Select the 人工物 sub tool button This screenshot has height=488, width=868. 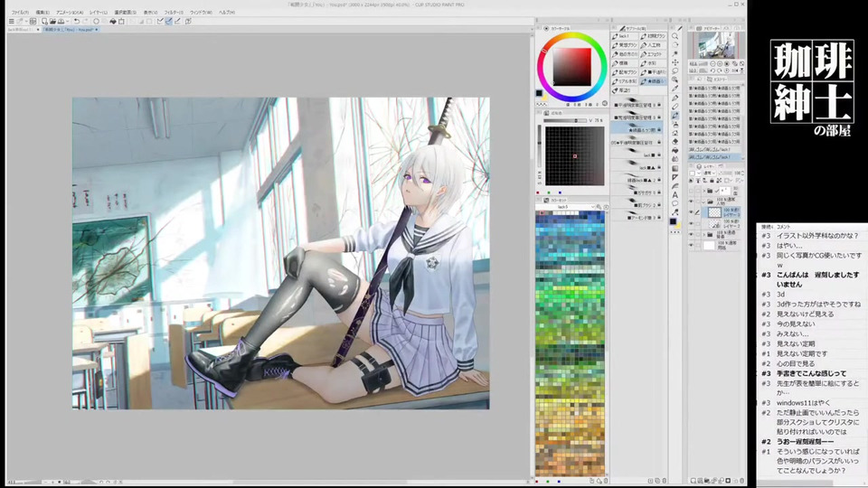[653, 44]
